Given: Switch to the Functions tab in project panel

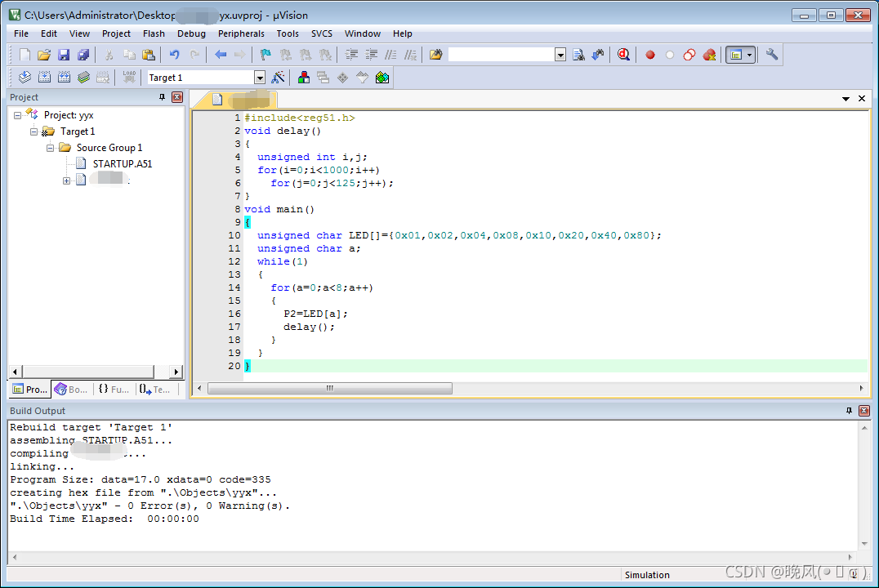Looking at the screenshot, I should point(114,389).
